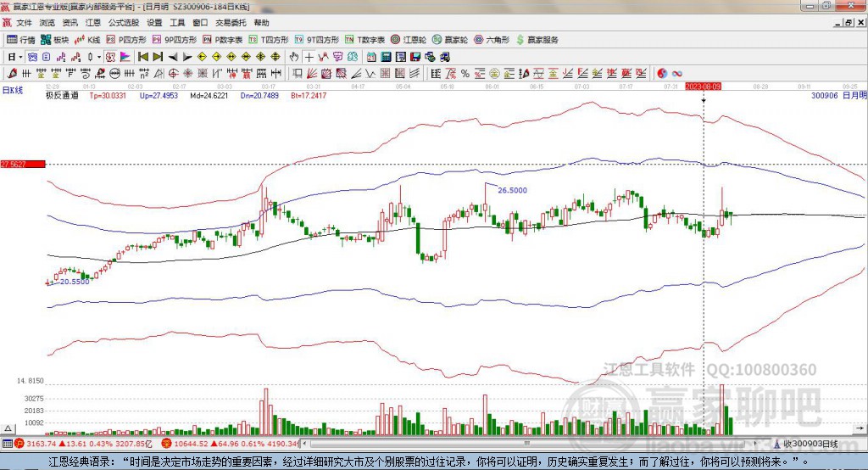Select the red fan lines tool
Image resolution: width=868 pixels, height=470 pixels.
(312, 73)
